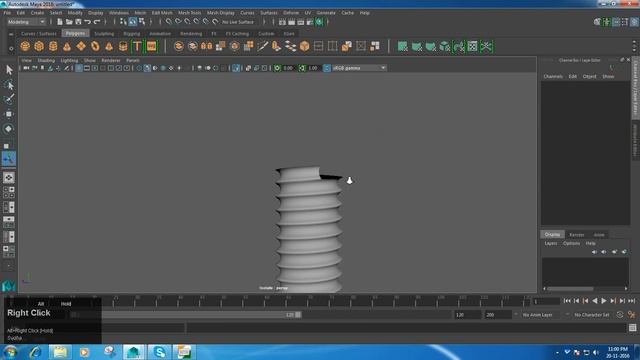Toggle snap to points magnet icon
Viewport: 640px width, 360px height.
[187, 22]
